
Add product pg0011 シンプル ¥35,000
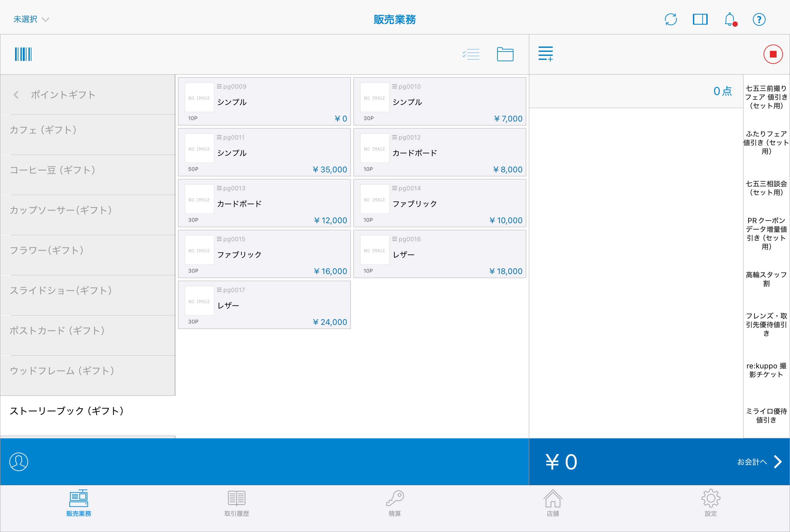264,152
